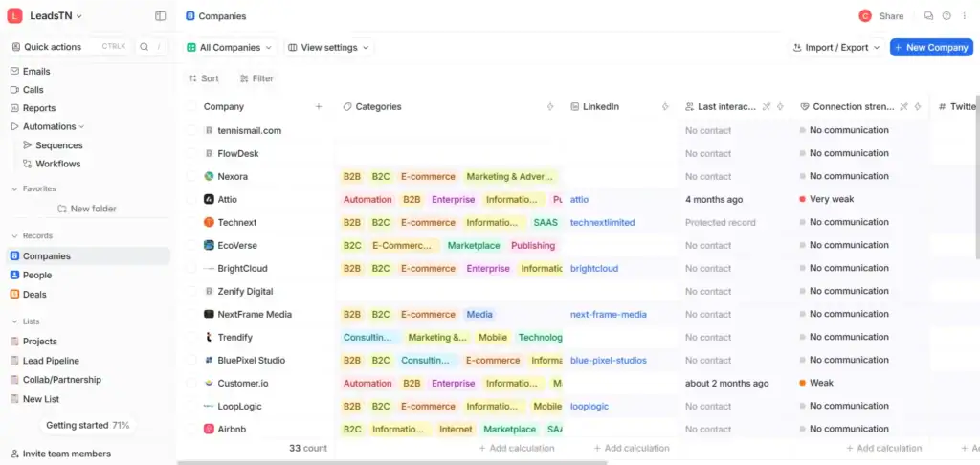This screenshot has height=465, width=980.
Task: Click Invite team members
Action: (60, 454)
